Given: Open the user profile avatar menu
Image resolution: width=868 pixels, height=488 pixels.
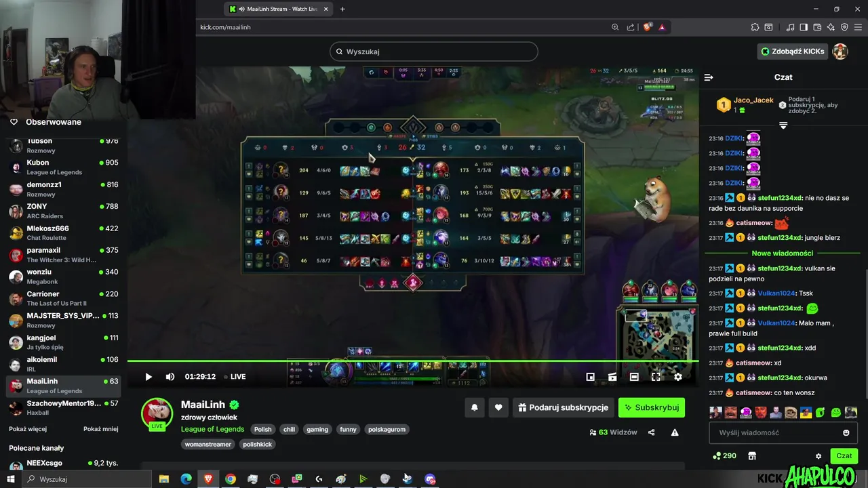Looking at the screenshot, I should tap(840, 52).
